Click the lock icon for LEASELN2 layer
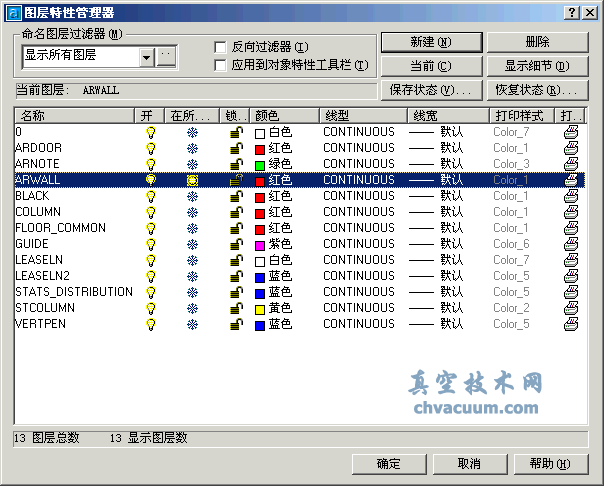 [x=236, y=276]
